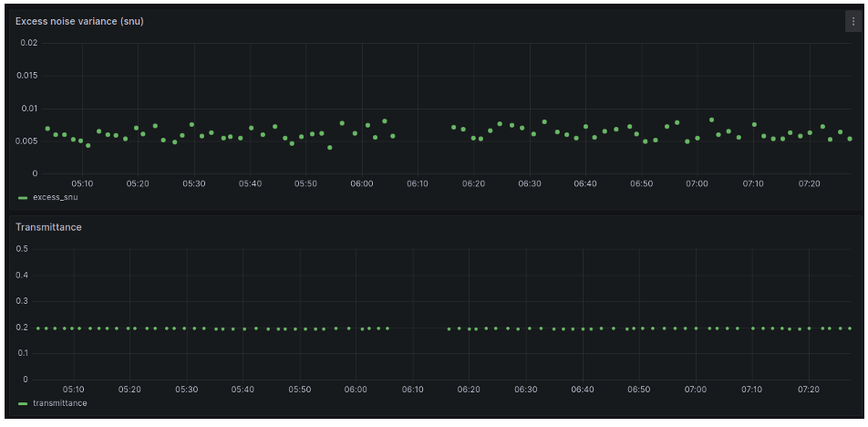Open color picker for excess_snu legend swatch
Image resolution: width=868 pixels, height=427 pixels.
23,198
